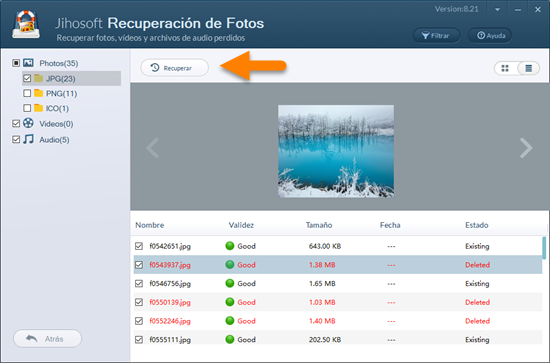Select the Photos(35) tree node

pos(59,63)
